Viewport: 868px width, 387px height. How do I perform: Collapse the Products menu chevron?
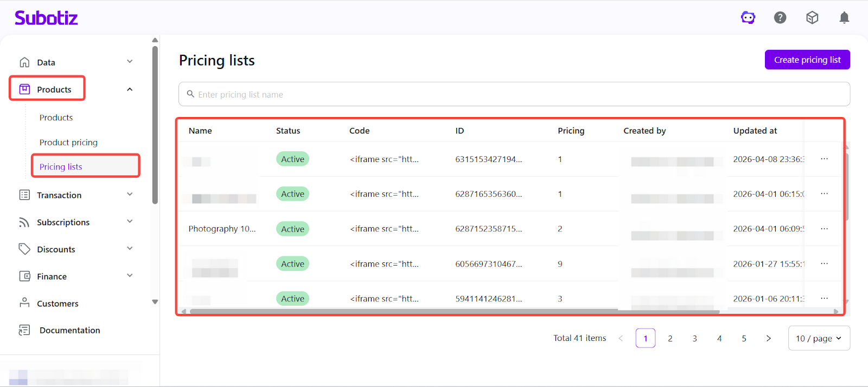click(x=130, y=89)
